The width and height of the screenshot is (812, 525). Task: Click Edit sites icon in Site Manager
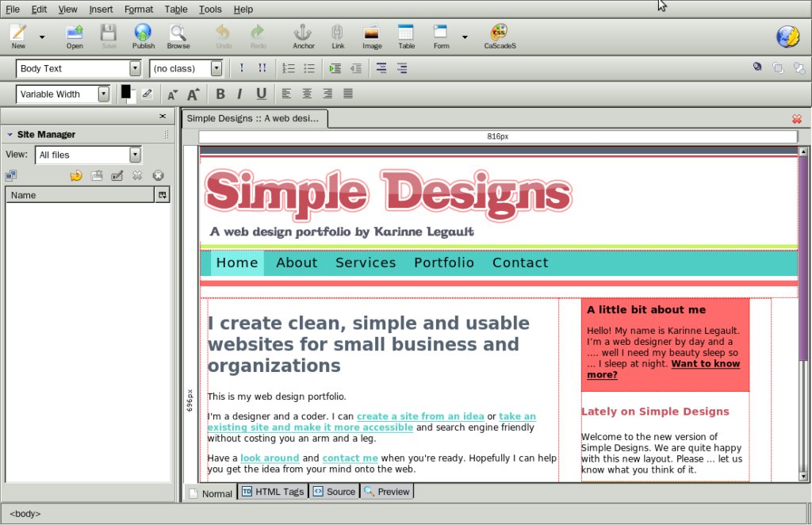coord(11,176)
